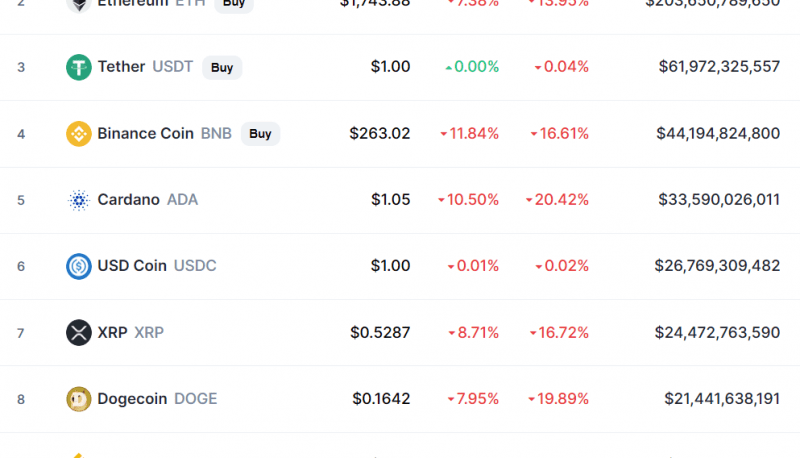Buy Binance Coin via its Buy button
This screenshot has width=800, height=458.
pos(260,134)
